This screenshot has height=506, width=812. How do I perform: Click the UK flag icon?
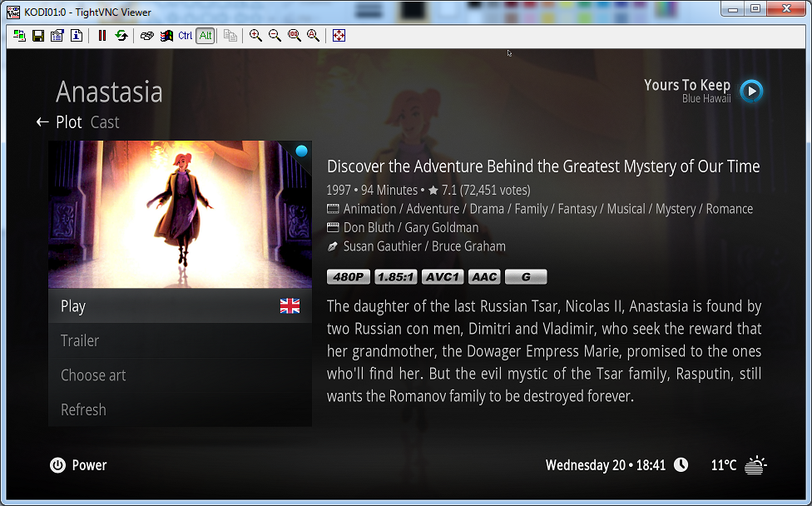(x=290, y=306)
